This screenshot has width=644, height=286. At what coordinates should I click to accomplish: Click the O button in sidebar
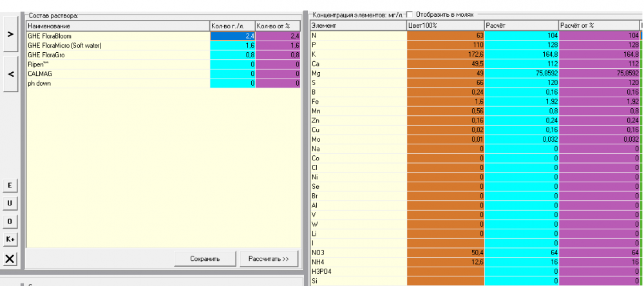pos(10,222)
